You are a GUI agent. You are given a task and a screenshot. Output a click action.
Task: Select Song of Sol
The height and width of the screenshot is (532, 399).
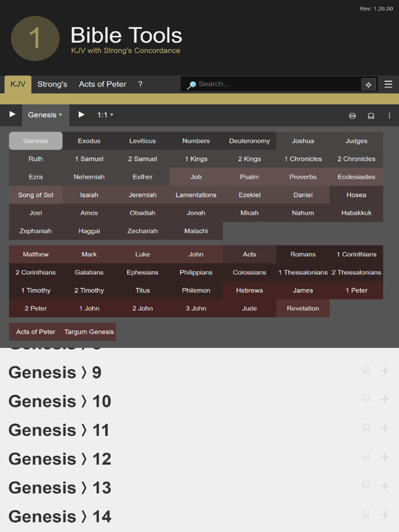pos(35,195)
